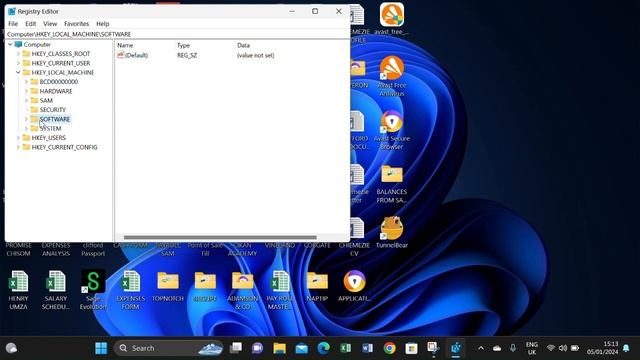This screenshot has height=360, width=640.
Task: Select the ADAMSON & CO folder icon
Action: coord(242,290)
